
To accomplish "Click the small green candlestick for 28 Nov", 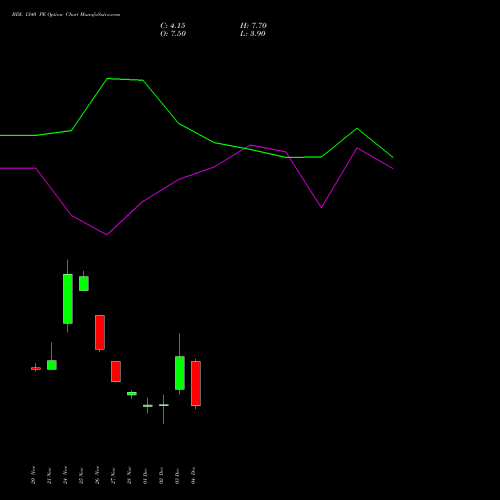I will click(132, 393).
